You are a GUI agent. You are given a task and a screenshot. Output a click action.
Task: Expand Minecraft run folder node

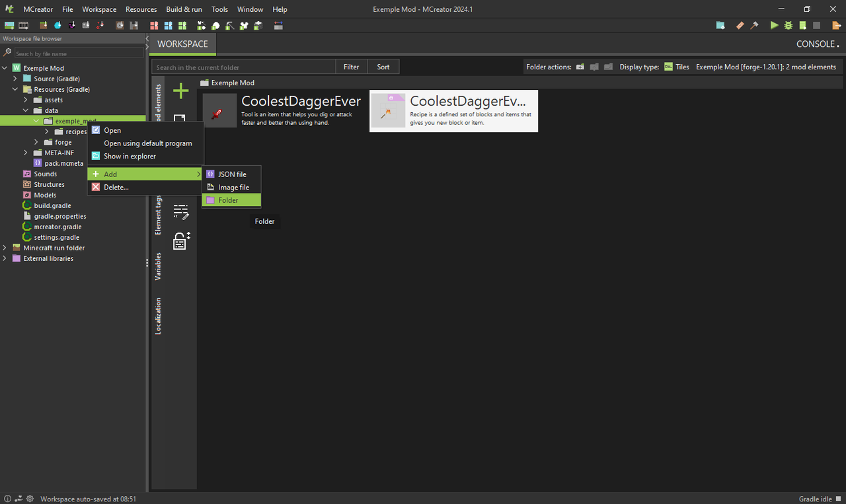(x=5, y=248)
